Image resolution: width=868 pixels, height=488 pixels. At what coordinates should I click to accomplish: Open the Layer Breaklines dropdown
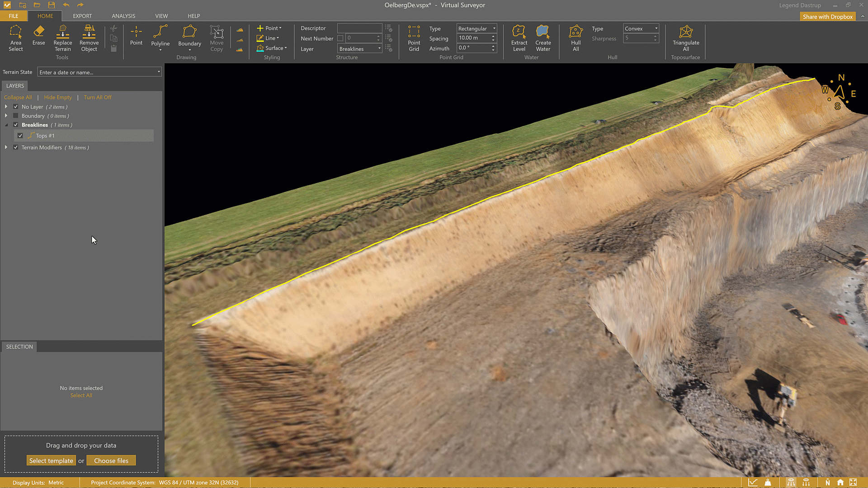click(360, 49)
